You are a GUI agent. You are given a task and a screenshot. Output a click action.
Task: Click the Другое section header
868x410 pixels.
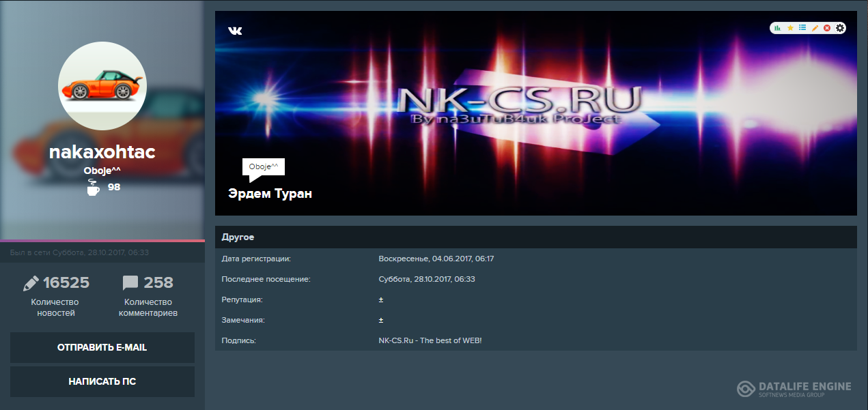[536, 237]
